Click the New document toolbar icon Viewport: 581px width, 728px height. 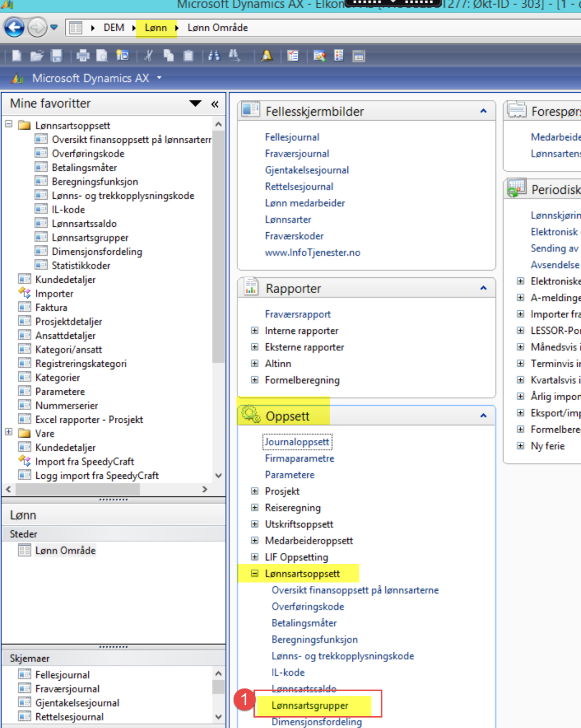[x=16, y=55]
